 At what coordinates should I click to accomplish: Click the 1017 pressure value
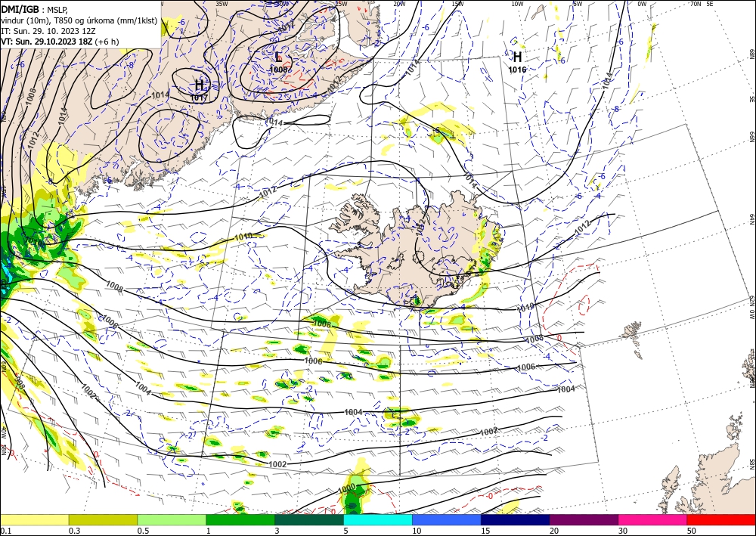(x=199, y=98)
